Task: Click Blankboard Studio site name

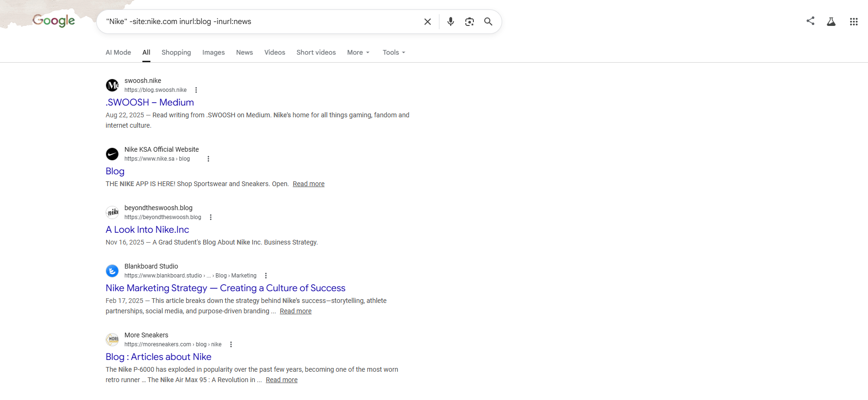Action: point(151,266)
